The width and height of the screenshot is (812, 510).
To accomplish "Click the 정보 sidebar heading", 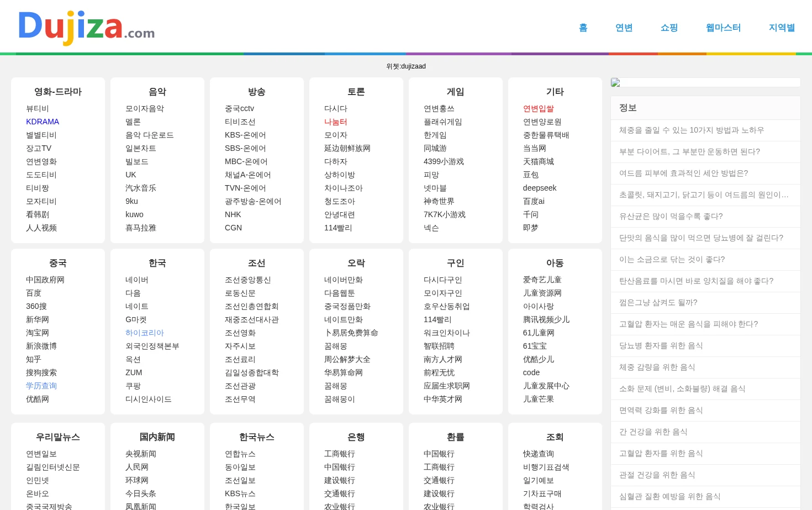I will coord(628,108).
